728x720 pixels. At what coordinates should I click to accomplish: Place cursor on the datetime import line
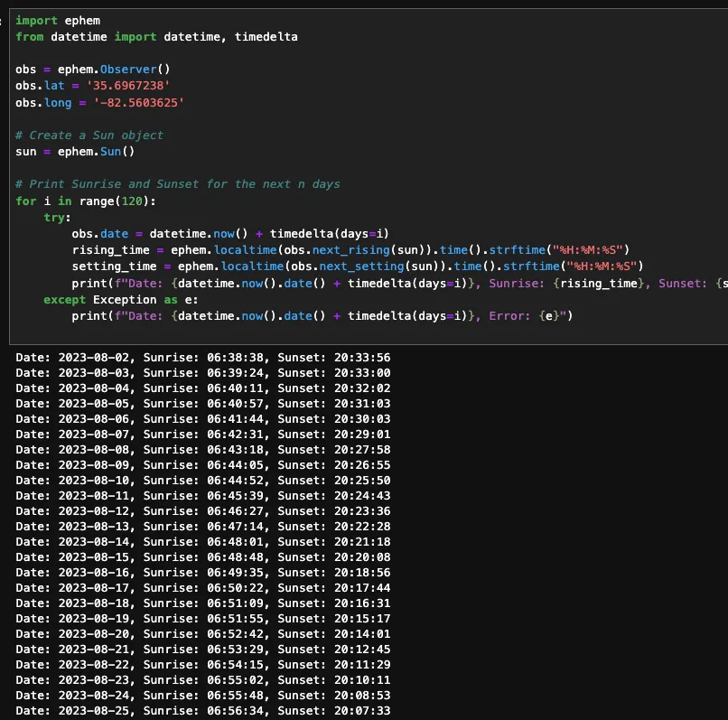pyautogui.click(x=156, y=36)
